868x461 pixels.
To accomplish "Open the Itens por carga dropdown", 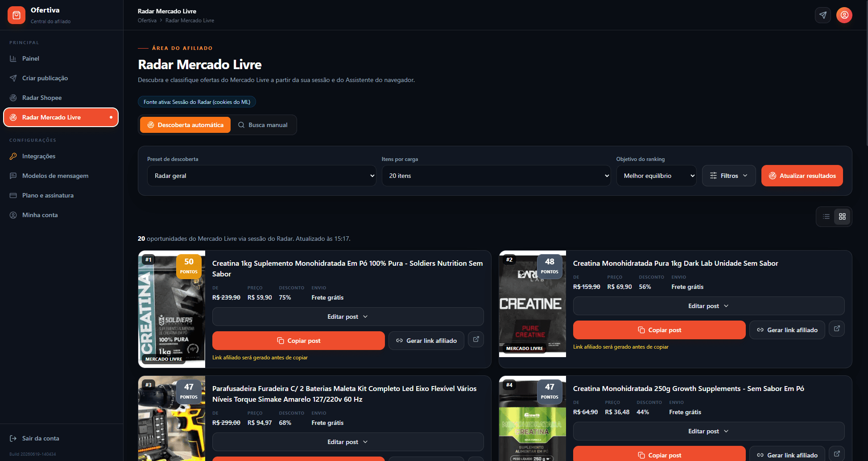I will (x=496, y=176).
